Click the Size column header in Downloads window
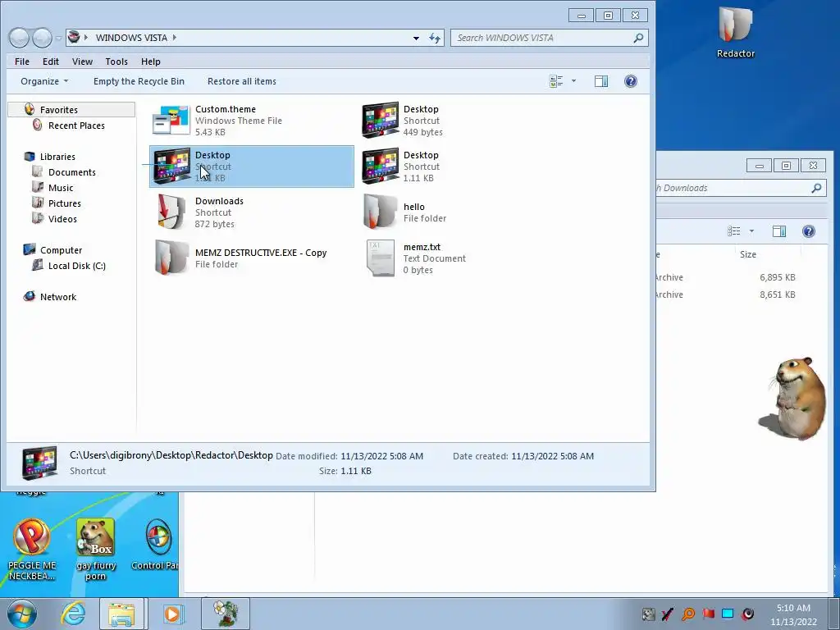The image size is (840, 630). pos(748,254)
